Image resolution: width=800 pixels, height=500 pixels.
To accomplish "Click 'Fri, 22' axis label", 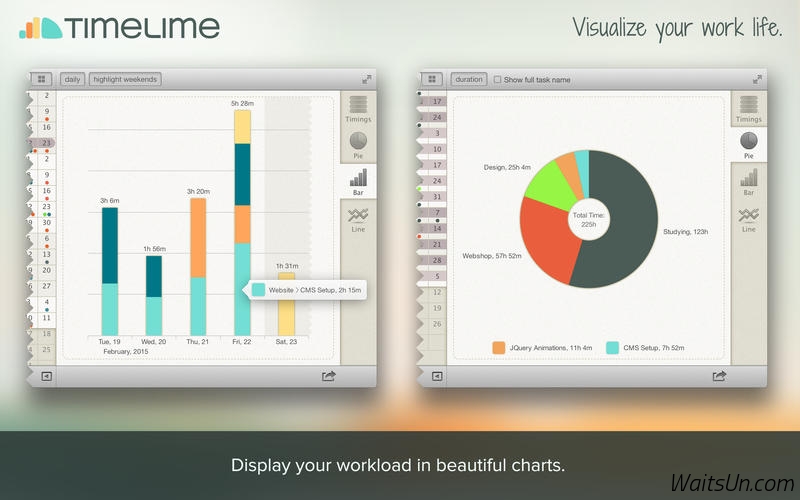I will (242, 341).
